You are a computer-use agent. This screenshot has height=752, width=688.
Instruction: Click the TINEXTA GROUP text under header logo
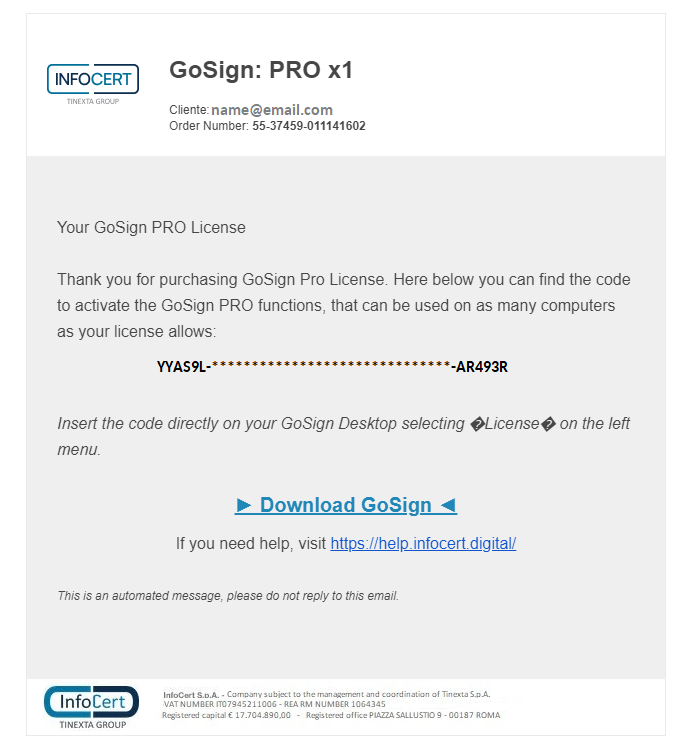pos(93,101)
